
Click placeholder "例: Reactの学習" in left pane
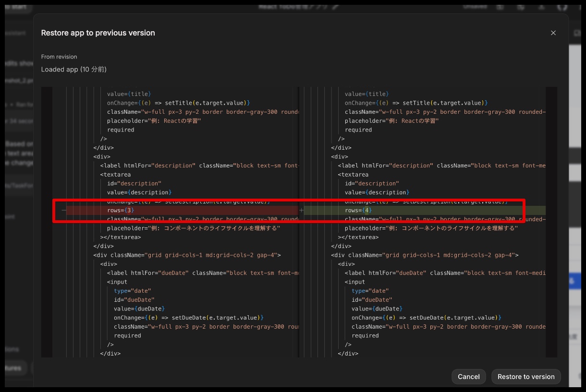coord(154,121)
